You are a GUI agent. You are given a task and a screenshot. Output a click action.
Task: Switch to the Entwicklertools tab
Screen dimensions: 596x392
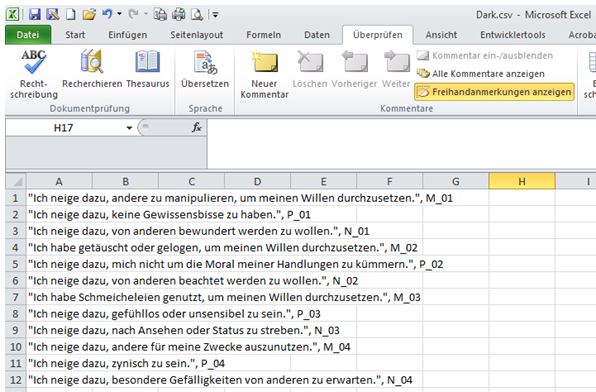point(512,35)
